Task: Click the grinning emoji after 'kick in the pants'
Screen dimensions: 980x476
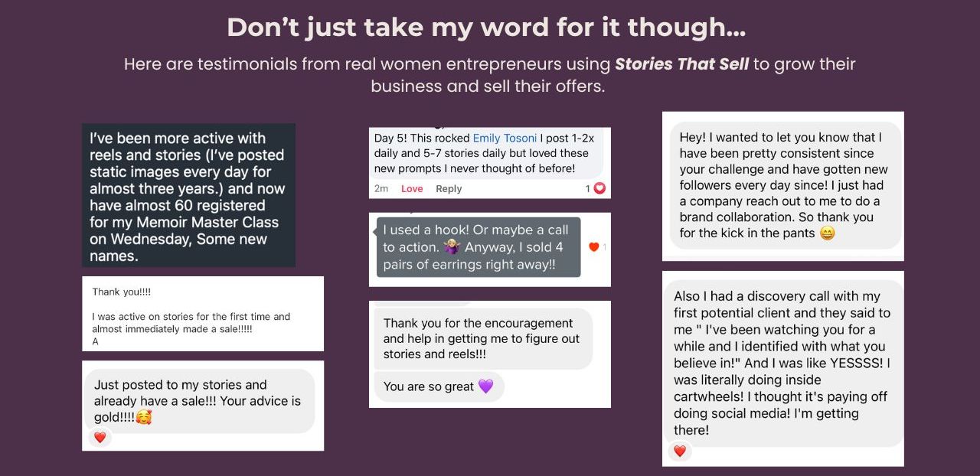Action: pyautogui.click(x=828, y=233)
